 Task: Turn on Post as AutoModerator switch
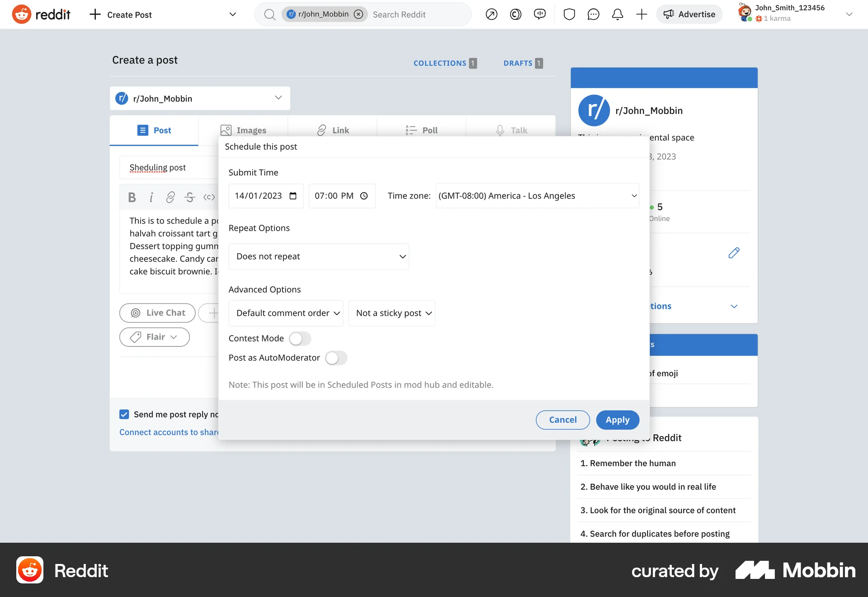tap(336, 358)
